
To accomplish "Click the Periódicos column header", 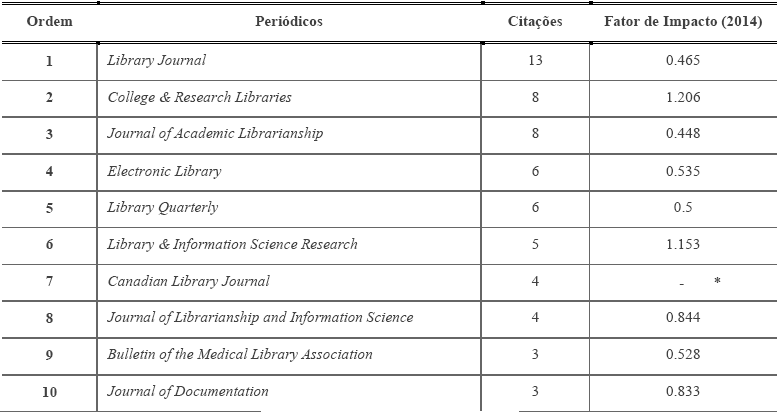I will pos(289,22).
